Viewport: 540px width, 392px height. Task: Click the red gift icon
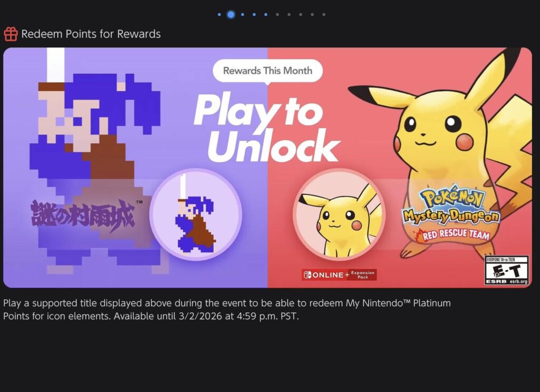(x=11, y=34)
